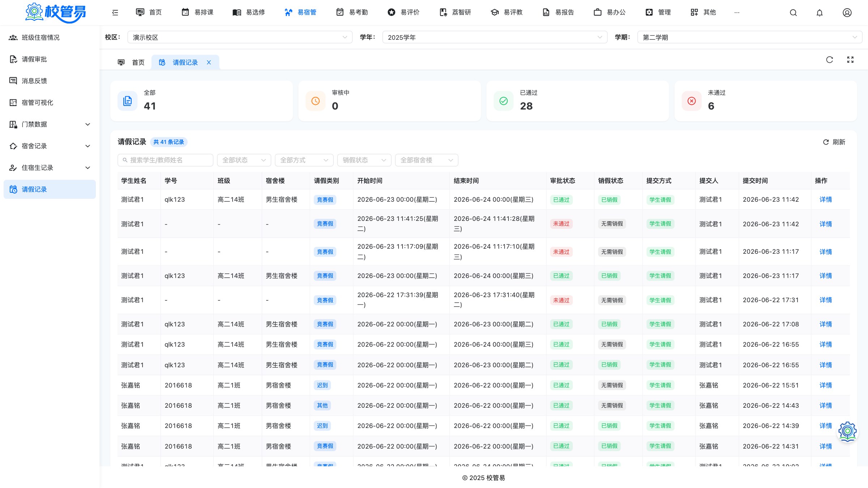Toggle fullscreen expand icon

850,60
